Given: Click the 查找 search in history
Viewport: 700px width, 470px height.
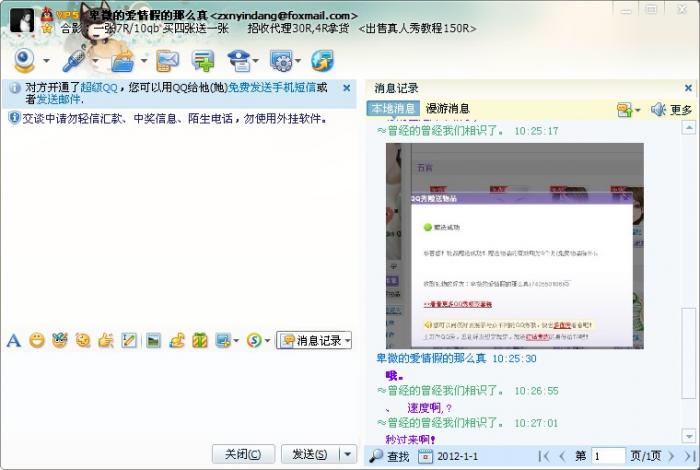Looking at the screenshot, I should pos(389,456).
